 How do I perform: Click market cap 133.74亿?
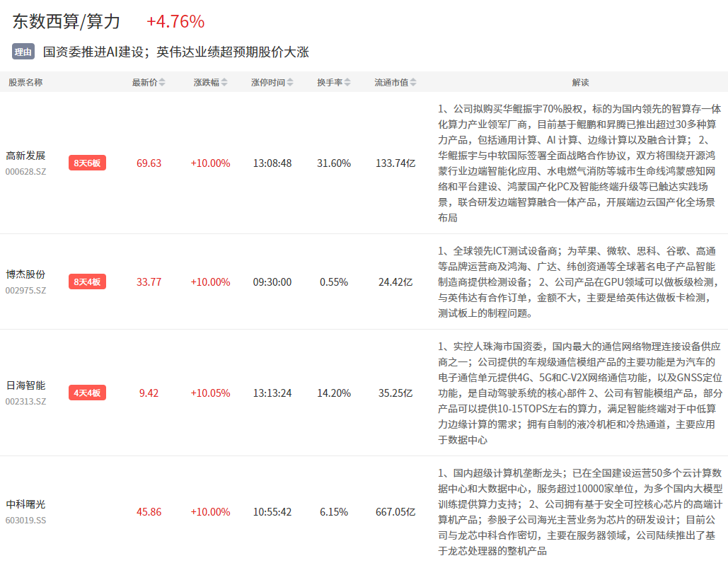point(395,163)
